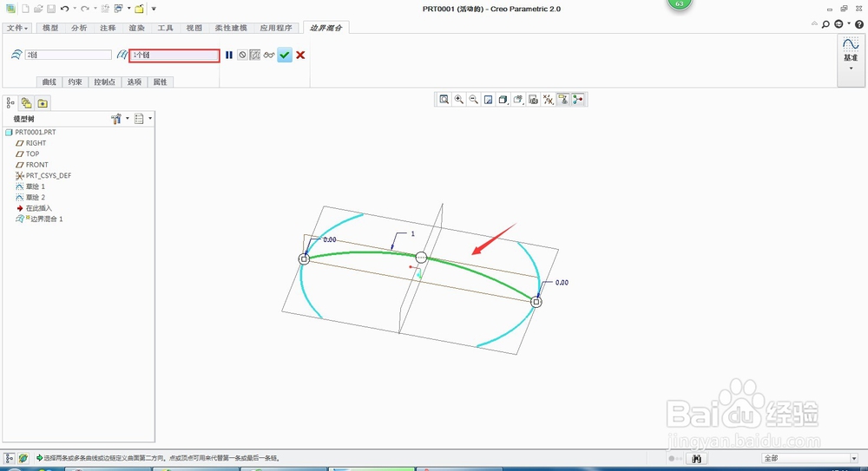
Task: Toggle the no-preview mode icon
Action: click(x=242, y=55)
